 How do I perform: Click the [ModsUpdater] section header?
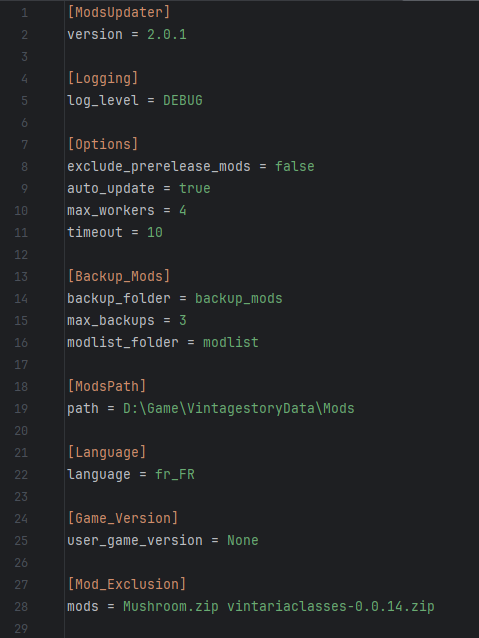point(119,12)
